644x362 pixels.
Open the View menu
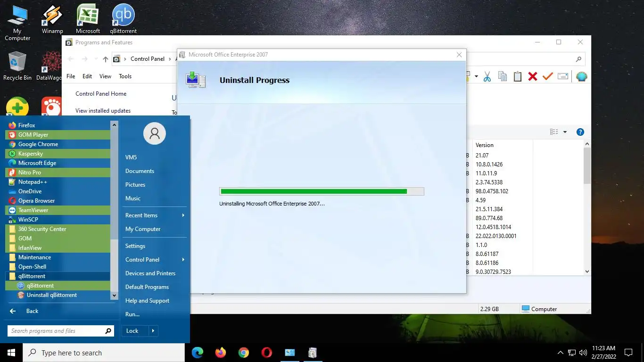tap(105, 76)
